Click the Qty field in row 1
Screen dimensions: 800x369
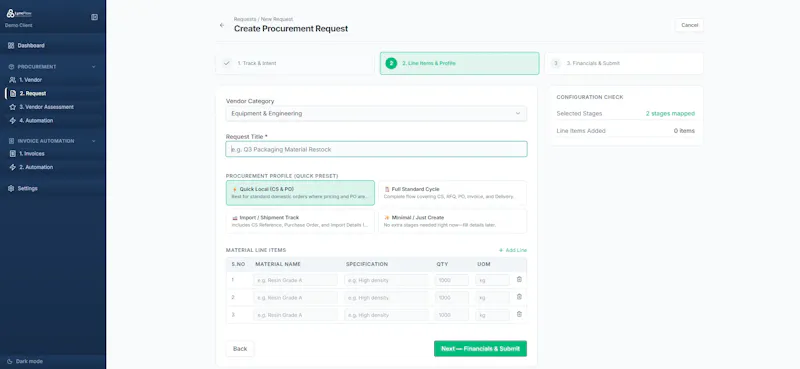(x=452, y=280)
